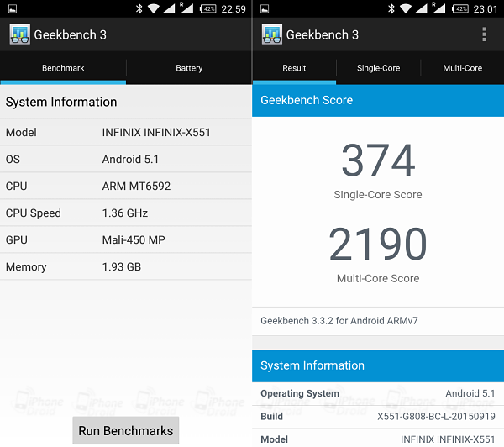Tap Bluetooth status icon on right screen
The image size is (504, 447).
(391, 8)
